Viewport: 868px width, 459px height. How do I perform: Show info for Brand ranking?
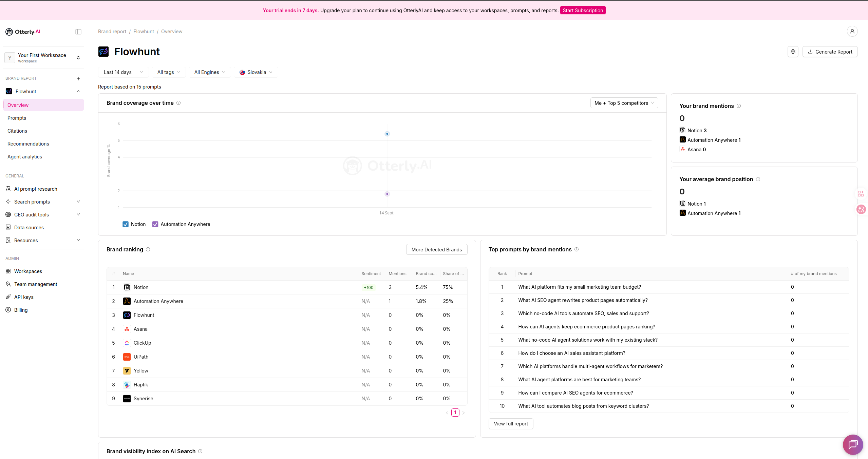click(x=148, y=249)
